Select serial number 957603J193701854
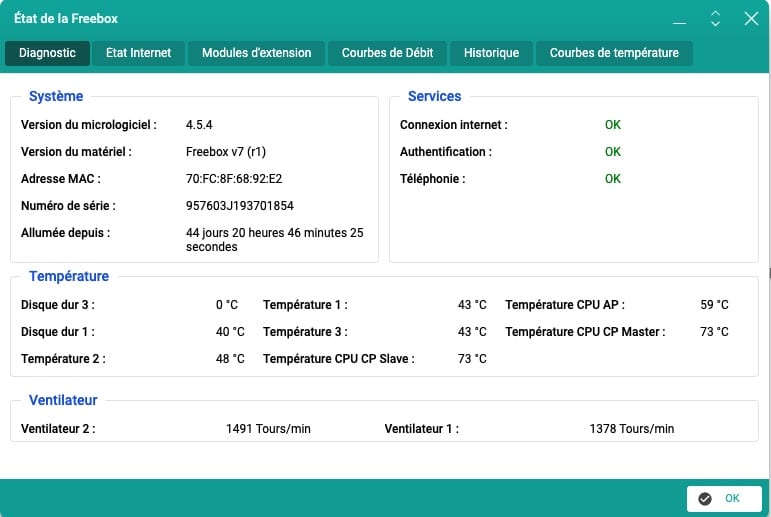Viewport: 771px width, 517px height. pyautogui.click(x=239, y=206)
